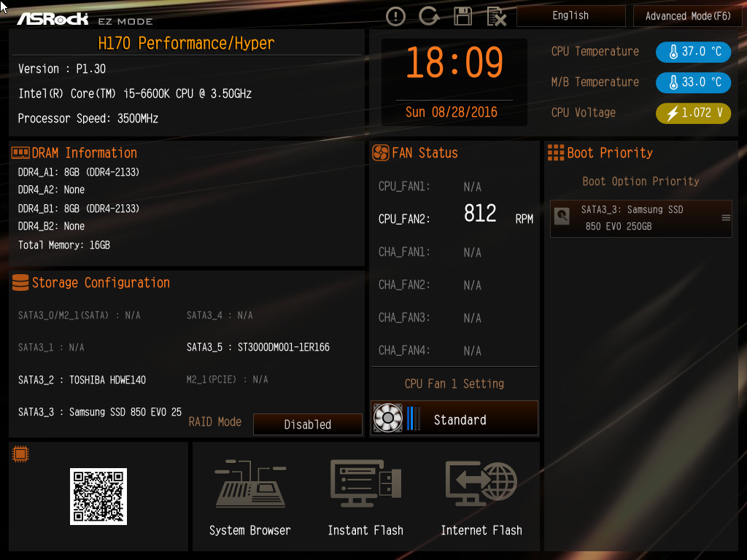Click SATA3_2 TOSHIBA HDWE140 entry
The height and width of the screenshot is (560, 747).
coord(82,380)
